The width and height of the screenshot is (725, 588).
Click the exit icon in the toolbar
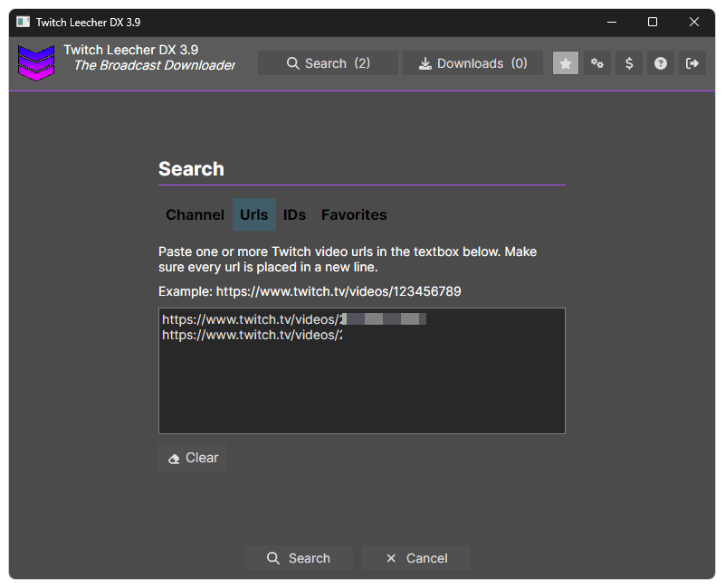pos(692,62)
